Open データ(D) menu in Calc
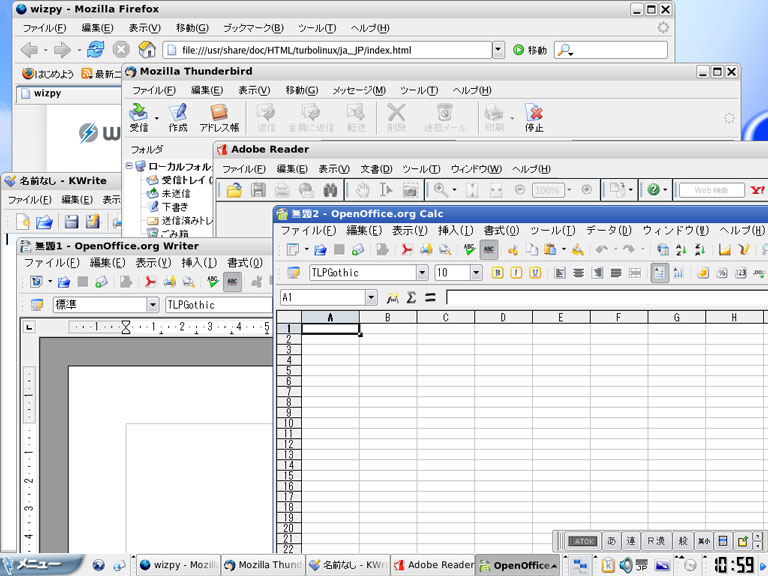The image size is (768, 576). tap(608, 230)
